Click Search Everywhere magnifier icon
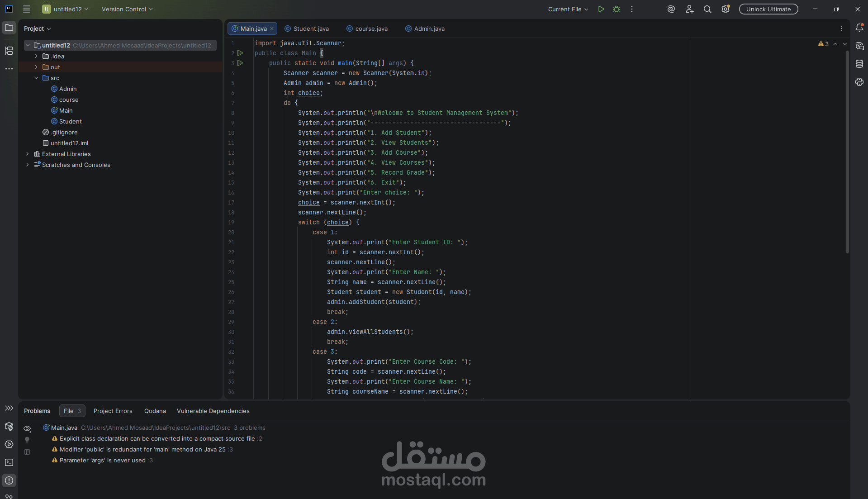This screenshot has width=868, height=499. [x=707, y=9]
